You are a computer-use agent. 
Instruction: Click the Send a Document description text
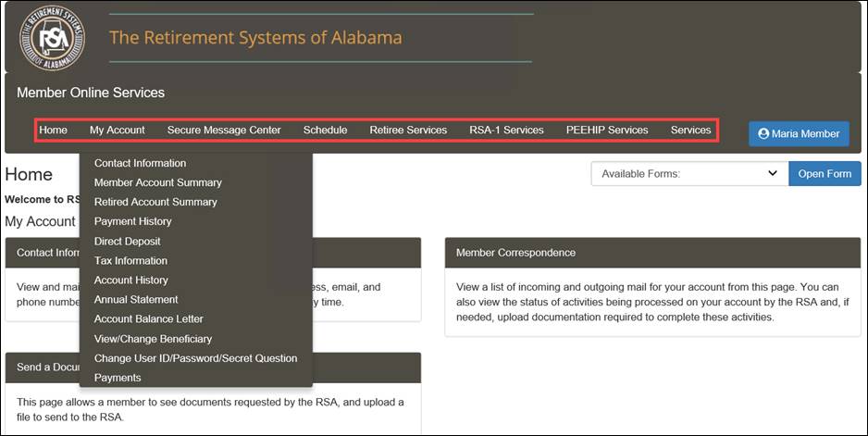pyautogui.click(x=210, y=409)
